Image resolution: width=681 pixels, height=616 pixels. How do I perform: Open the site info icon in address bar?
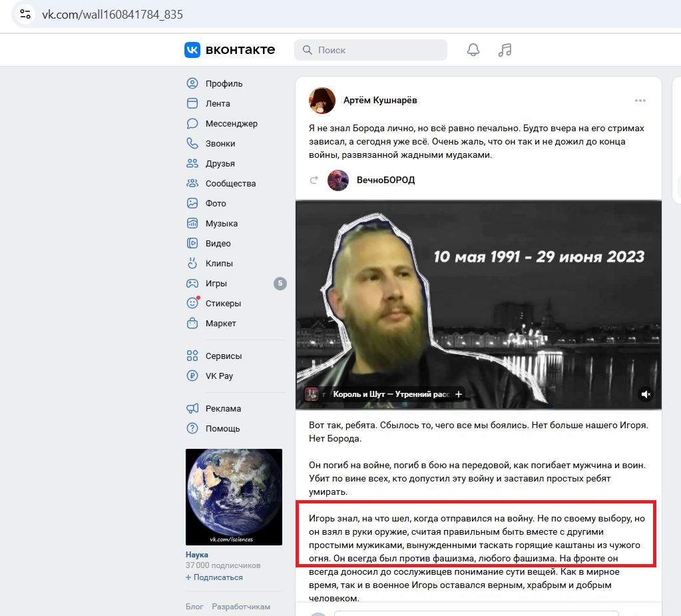tap(25, 15)
